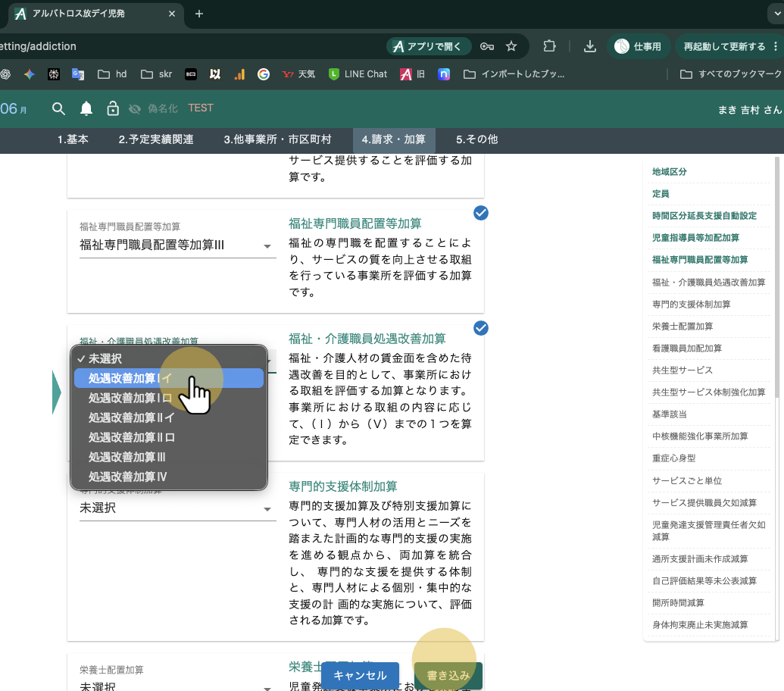Click the キャンセル button
784x691 pixels.
click(360, 676)
